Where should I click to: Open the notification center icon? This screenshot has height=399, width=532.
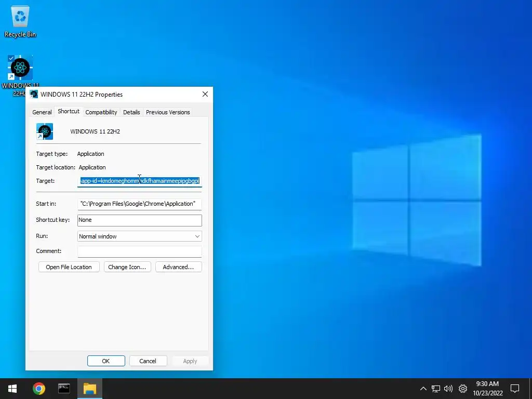pos(515,389)
